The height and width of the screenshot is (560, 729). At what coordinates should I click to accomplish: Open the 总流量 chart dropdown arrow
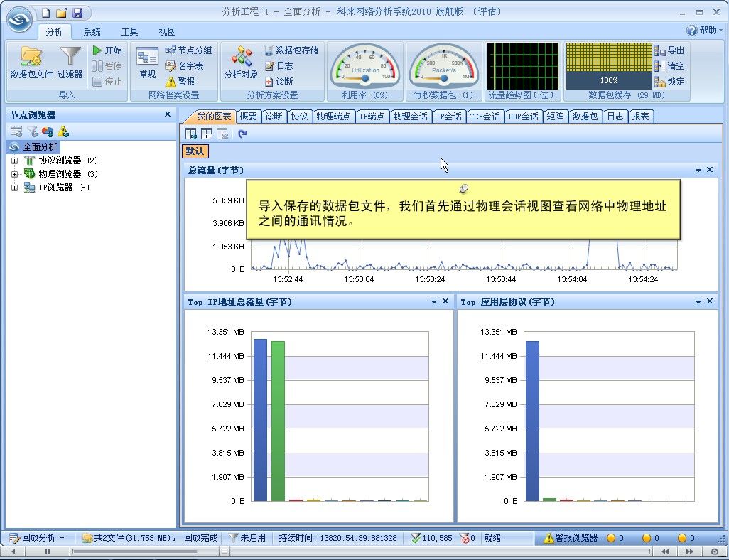click(x=698, y=171)
